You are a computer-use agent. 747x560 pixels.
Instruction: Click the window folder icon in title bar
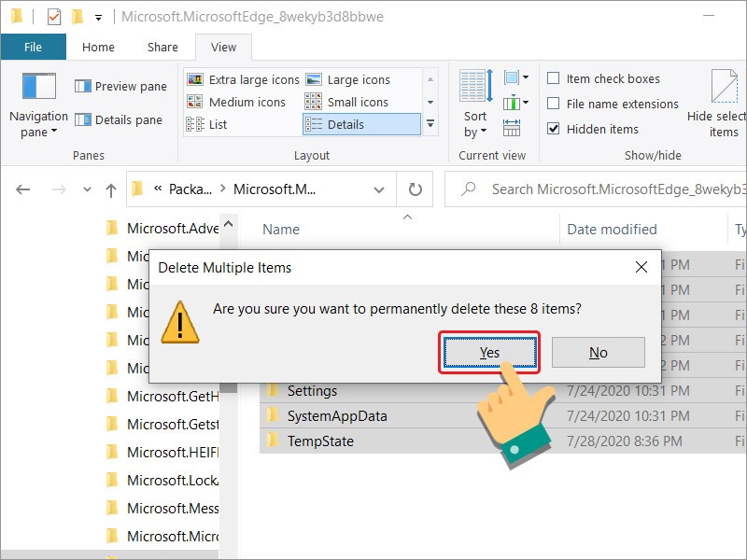[x=17, y=17]
